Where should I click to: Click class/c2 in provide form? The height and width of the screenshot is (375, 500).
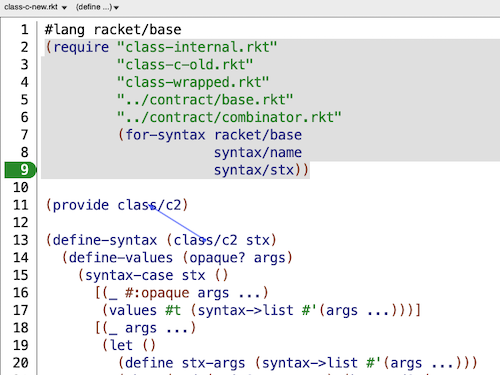point(149,205)
